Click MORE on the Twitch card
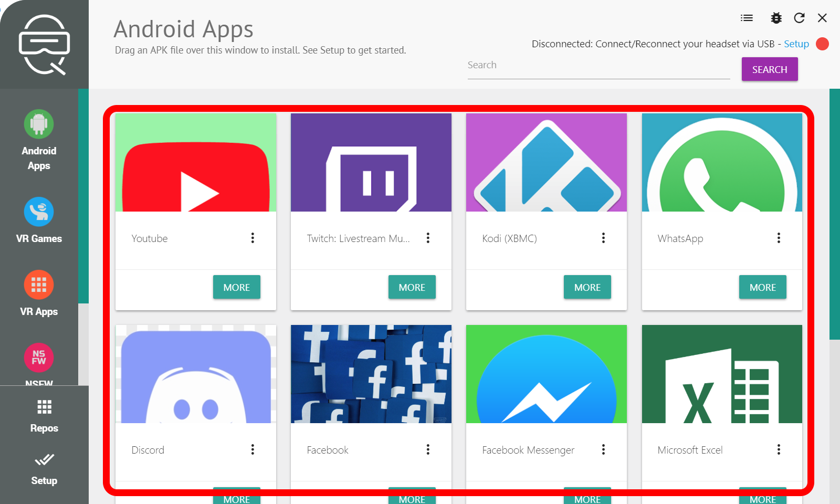840x504 pixels. coord(412,287)
